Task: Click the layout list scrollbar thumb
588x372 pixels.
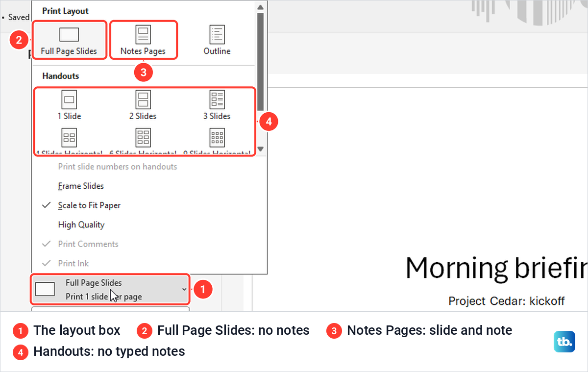Action: tap(261, 62)
